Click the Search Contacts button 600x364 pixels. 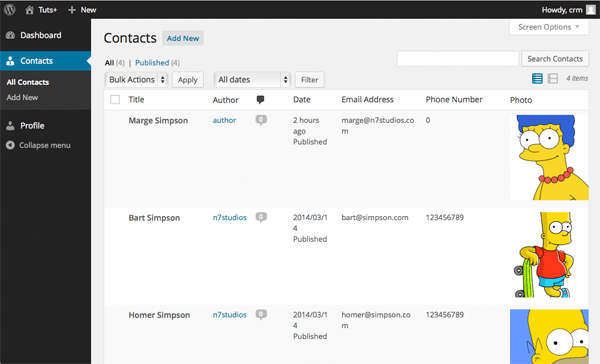pos(555,59)
